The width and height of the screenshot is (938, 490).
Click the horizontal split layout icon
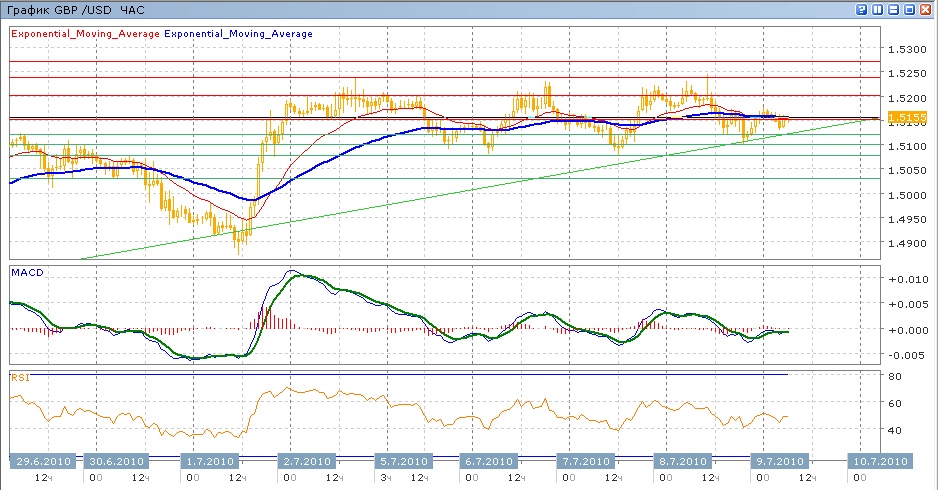click(x=893, y=9)
